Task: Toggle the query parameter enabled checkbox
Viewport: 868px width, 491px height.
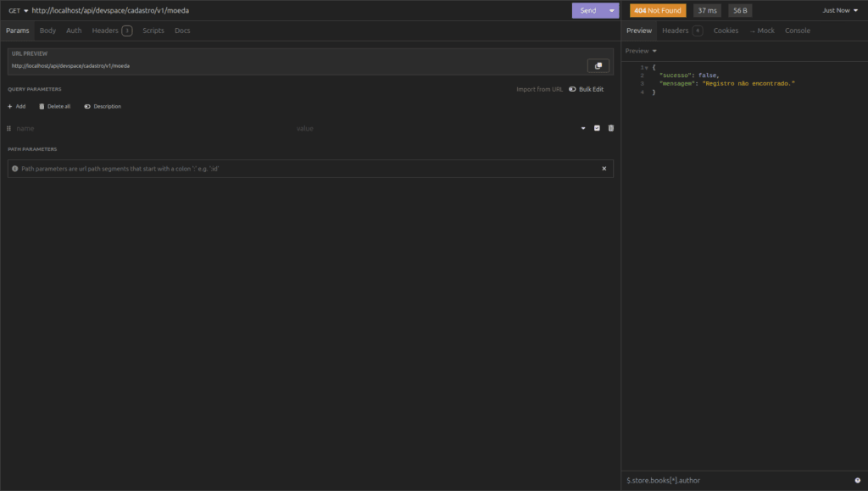Action: tap(597, 128)
